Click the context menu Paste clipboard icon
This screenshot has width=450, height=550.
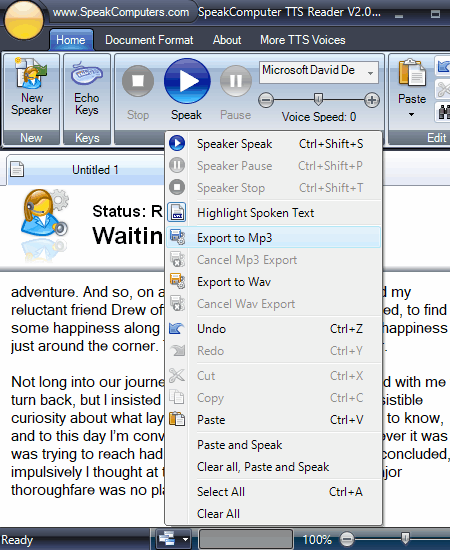(x=177, y=419)
